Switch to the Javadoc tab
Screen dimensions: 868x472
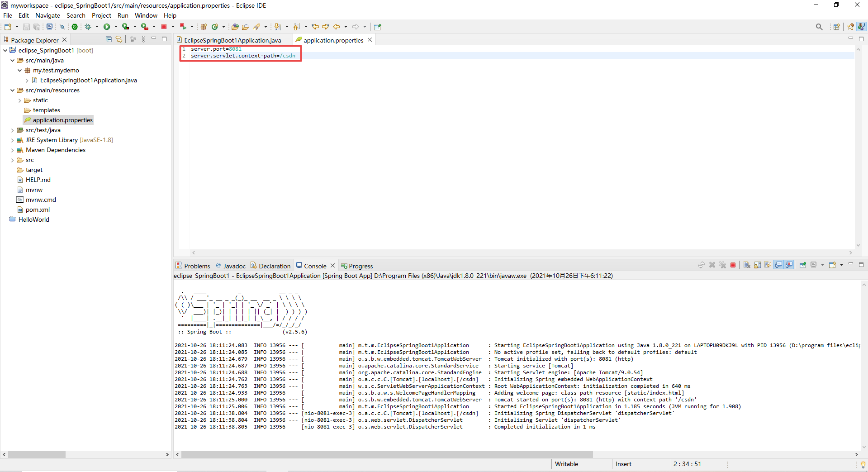pos(230,266)
